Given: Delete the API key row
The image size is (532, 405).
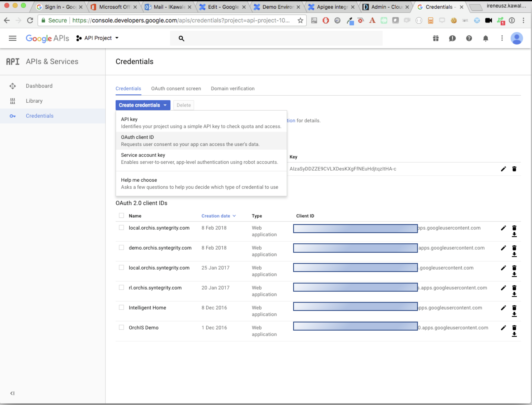Looking at the screenshot, I should coord(514,169).
